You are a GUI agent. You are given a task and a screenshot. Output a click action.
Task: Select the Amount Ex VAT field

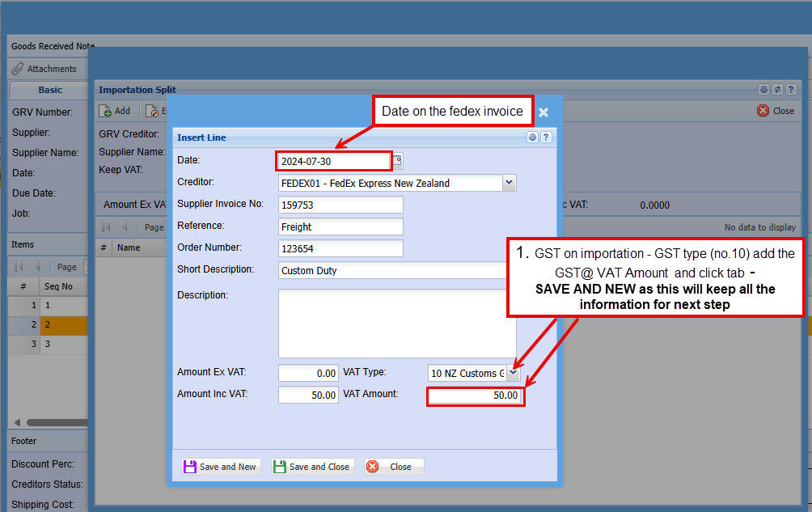click(x=308, y=373)
